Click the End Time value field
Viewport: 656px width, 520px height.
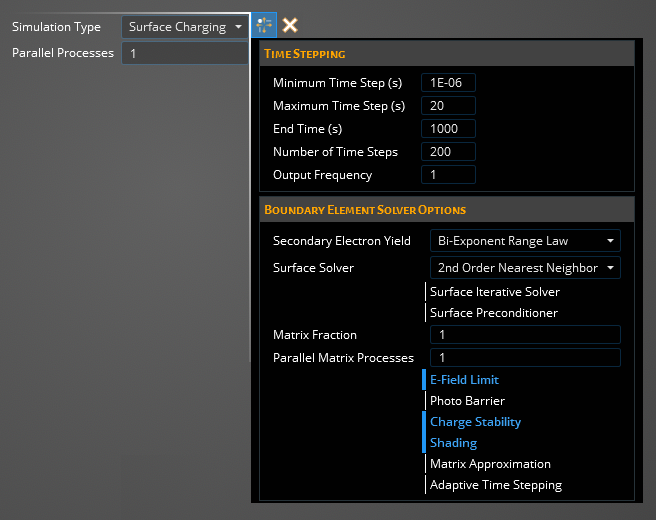[448, 128]
